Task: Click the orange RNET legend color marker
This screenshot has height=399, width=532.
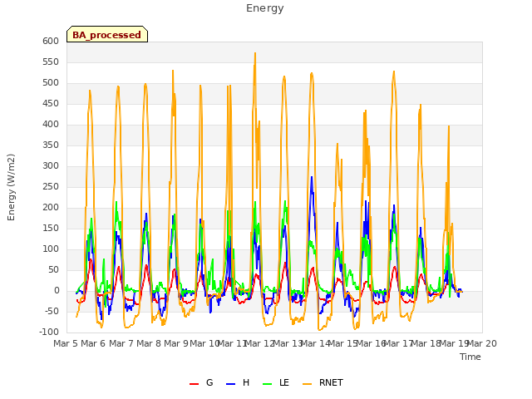Action: [307, 383]
